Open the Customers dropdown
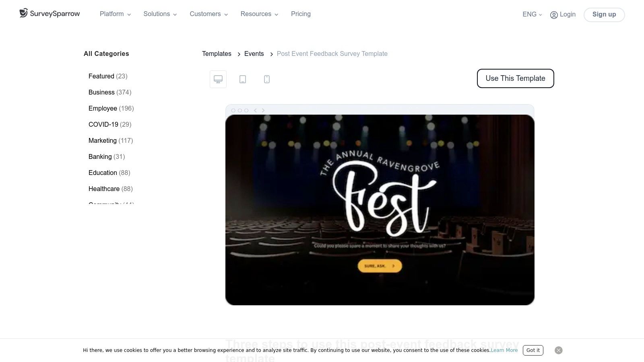 209,14
